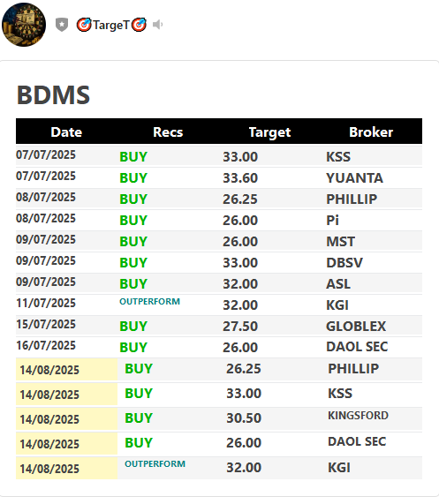439x504 pixels.
Task: Click the KINGSFORD broker cell
Action: pyautogui.click(x=358, y=415)
